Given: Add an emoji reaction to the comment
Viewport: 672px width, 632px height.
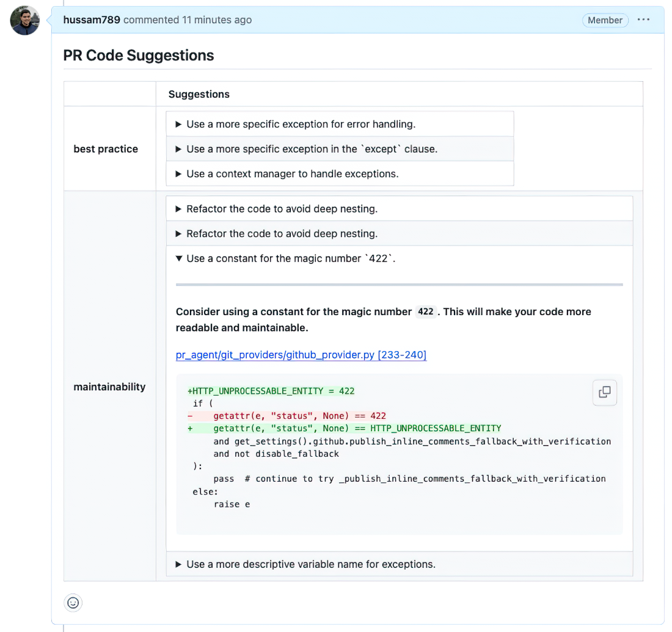Looking at the screenshot, I should [73, 603].
